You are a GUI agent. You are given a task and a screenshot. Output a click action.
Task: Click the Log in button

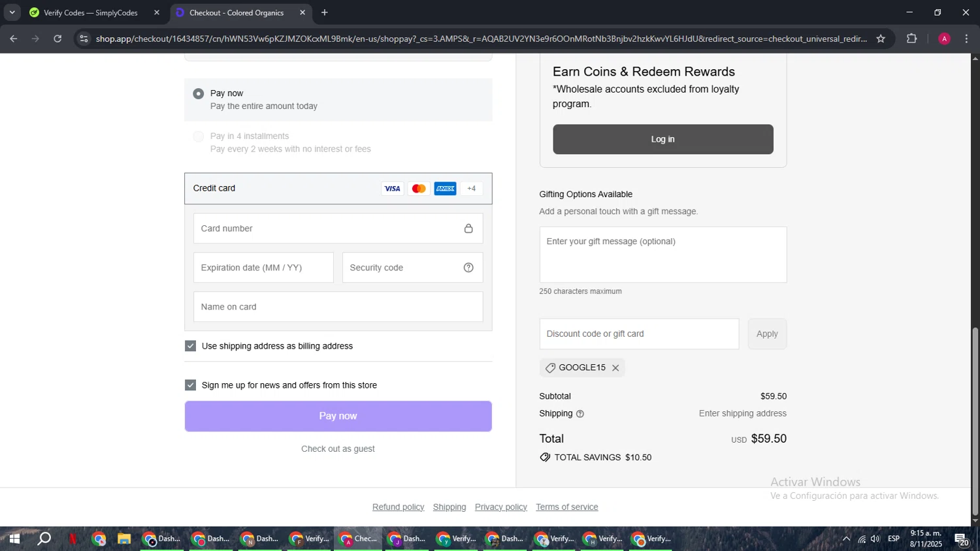663,140
